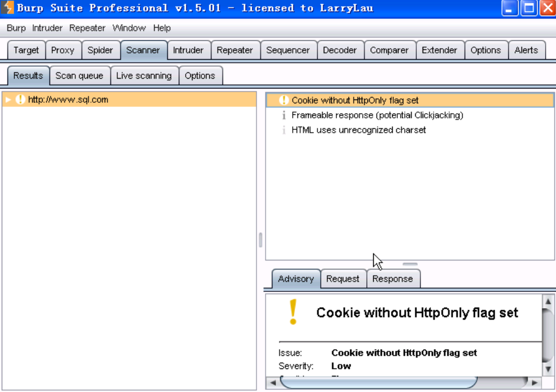Select 'Cookie without HttpOnly flag set' issue
Viewport: 556px width, 392px height.
coord(410,101)
